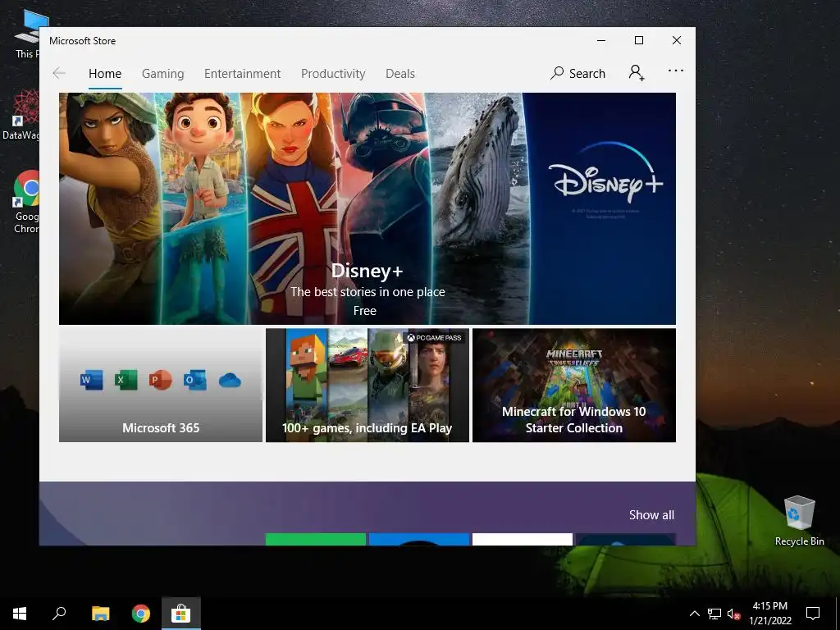Screen dimensions: 840x630
Task: Select the This PC desktop icon
Action: 28,33
